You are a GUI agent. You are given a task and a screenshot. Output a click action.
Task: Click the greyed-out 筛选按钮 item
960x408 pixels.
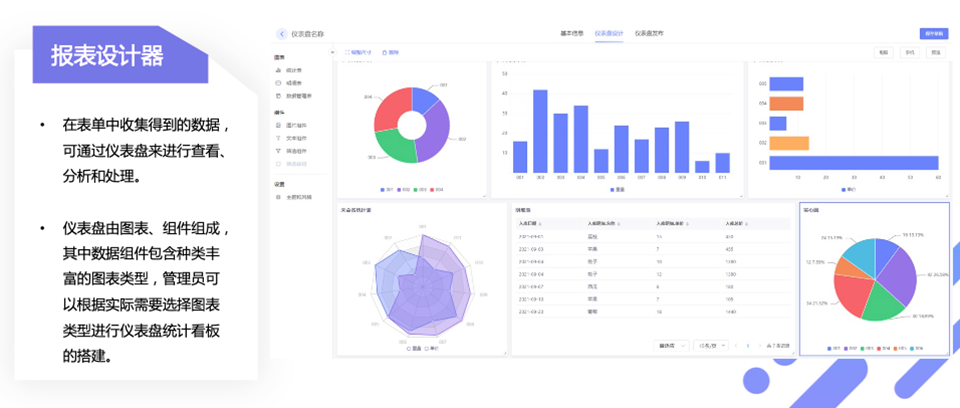(x=293, y=164)
